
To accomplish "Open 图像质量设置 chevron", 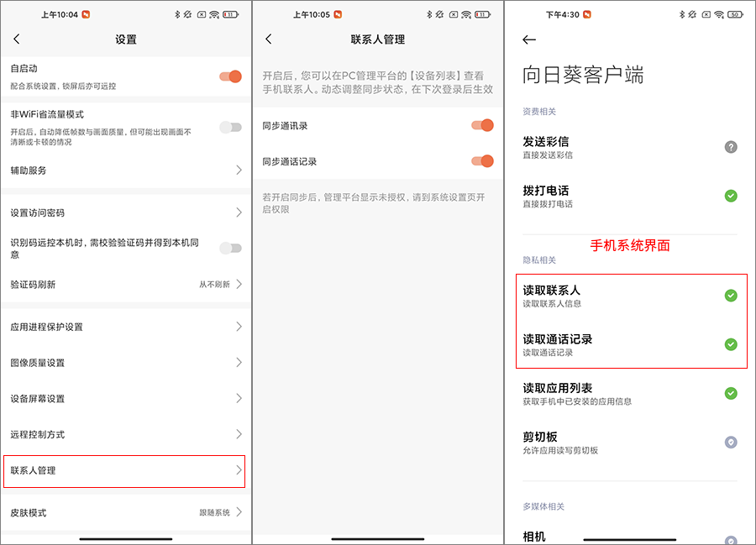I will 239,363.
